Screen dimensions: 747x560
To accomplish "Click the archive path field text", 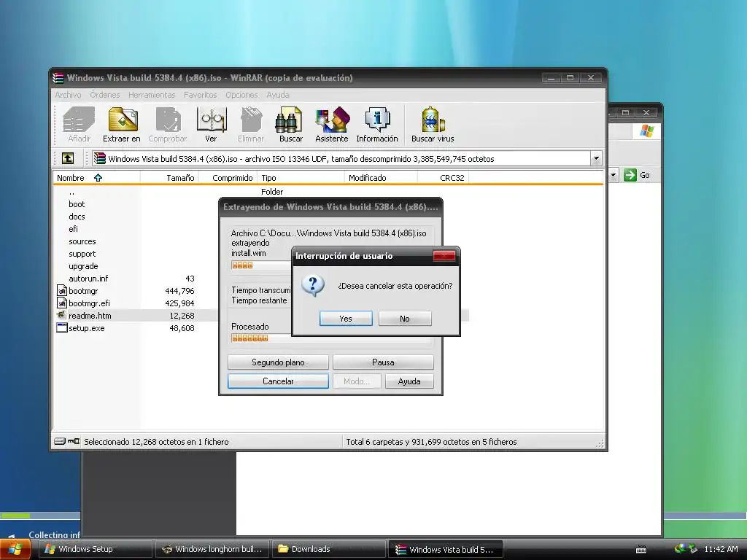I will pos(301,159).
